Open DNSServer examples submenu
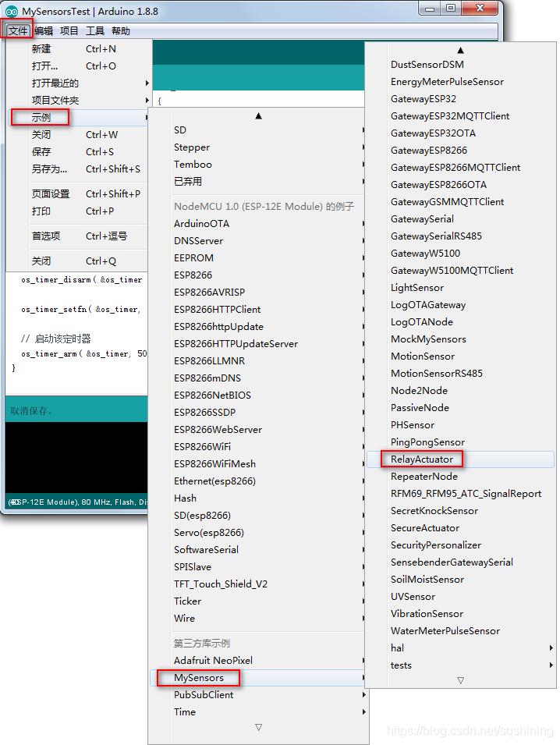Image resolution: width=560 pixels, height=745 pixels. 258,241
